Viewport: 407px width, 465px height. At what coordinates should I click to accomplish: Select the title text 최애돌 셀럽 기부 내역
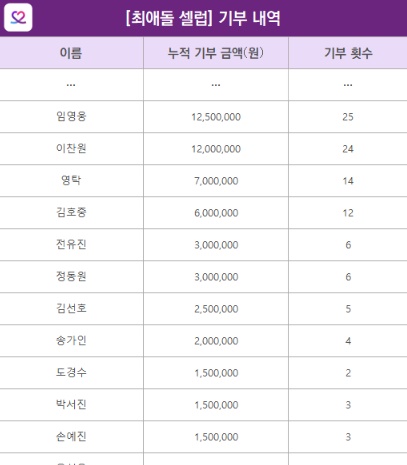[203, 18]
